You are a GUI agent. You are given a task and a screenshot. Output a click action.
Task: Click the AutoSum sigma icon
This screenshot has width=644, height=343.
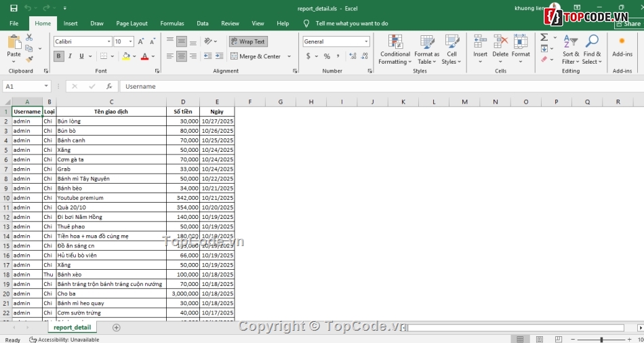point(544,37)
